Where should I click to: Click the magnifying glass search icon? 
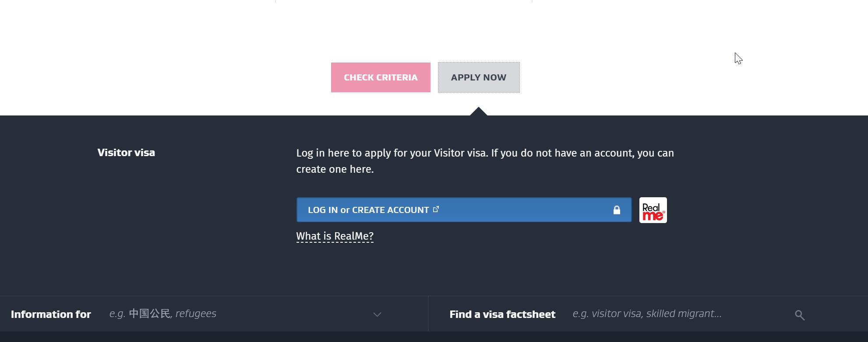click(x=800, y=315)
